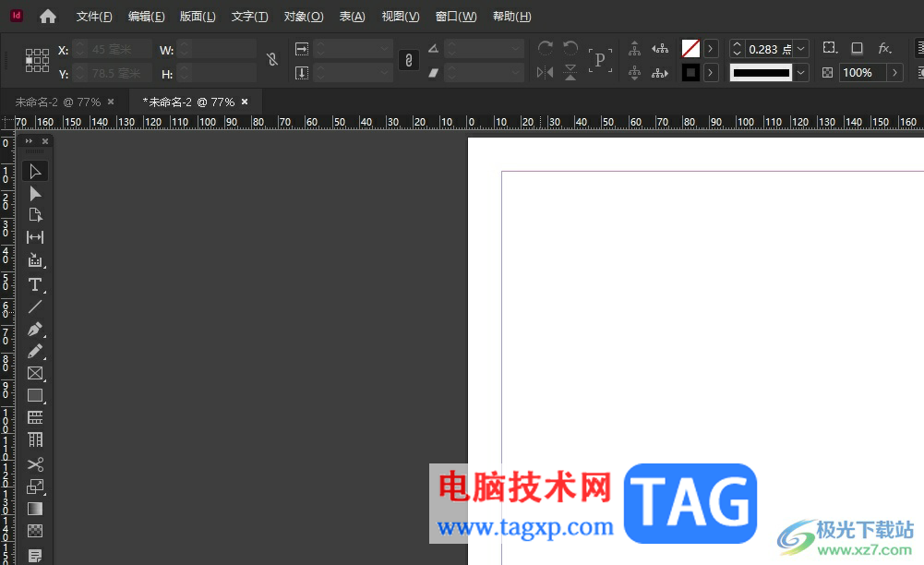Select the Line tool
924x565 pixels.
[x=35, y=307]
